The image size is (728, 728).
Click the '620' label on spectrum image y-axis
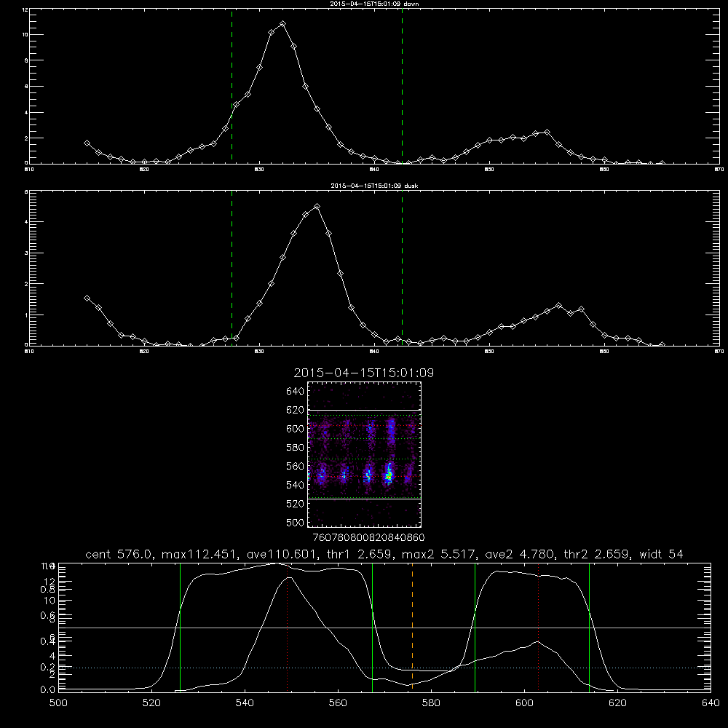click(x=296, y=410)
